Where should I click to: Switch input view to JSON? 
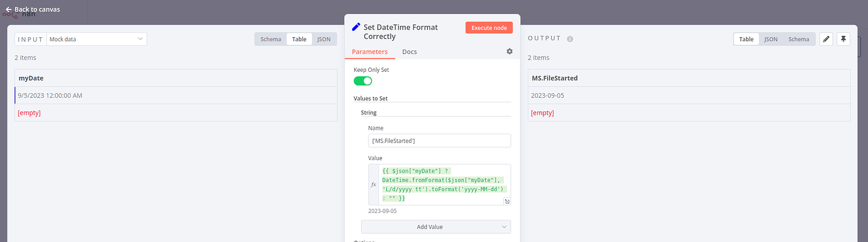tap(324, 39)
